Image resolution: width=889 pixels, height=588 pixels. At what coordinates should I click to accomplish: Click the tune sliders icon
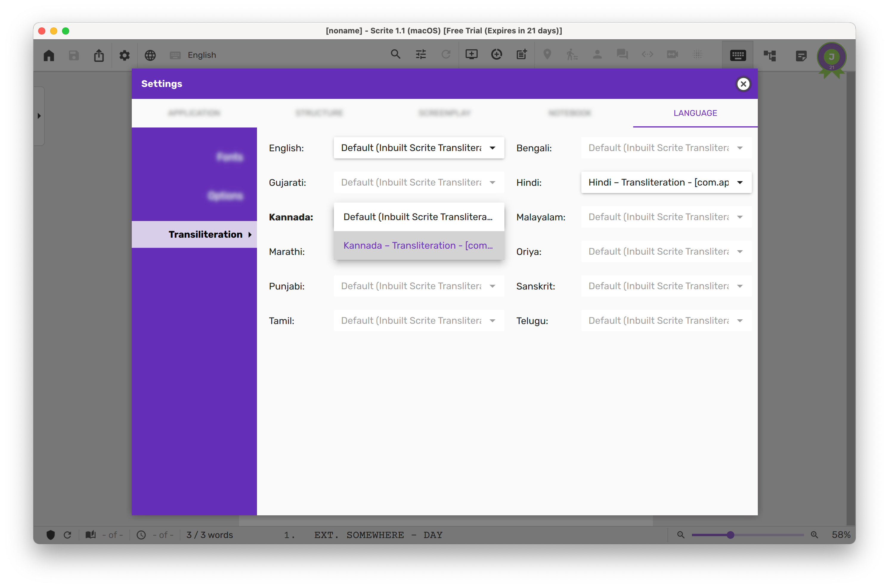coord(421,55)
